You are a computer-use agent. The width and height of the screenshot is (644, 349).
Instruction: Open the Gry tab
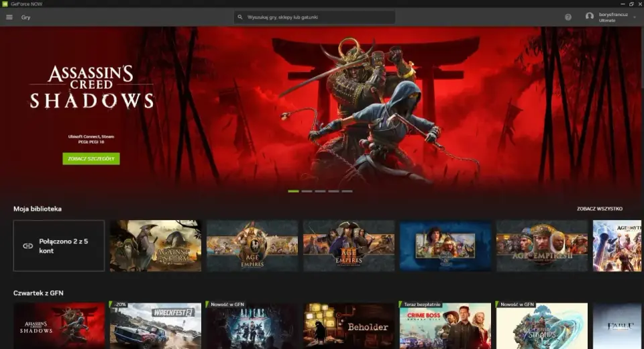[x=26, y=17]
